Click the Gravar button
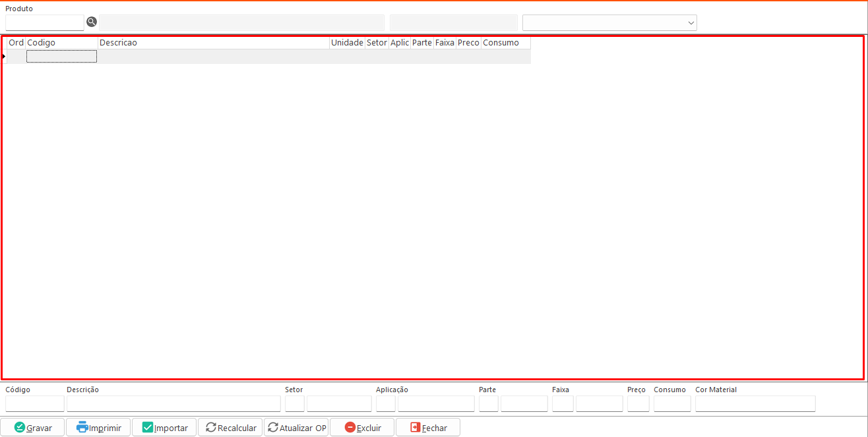 (x=33, y=428)
